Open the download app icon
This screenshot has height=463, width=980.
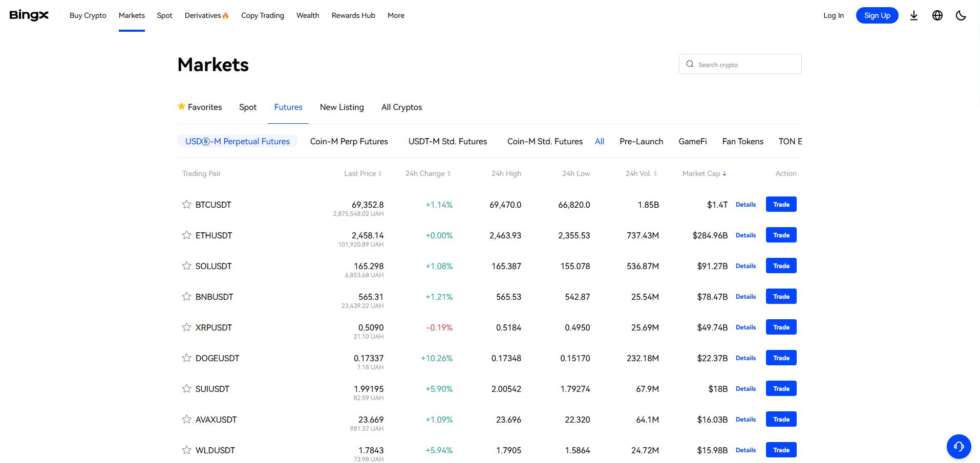(914, 15)
